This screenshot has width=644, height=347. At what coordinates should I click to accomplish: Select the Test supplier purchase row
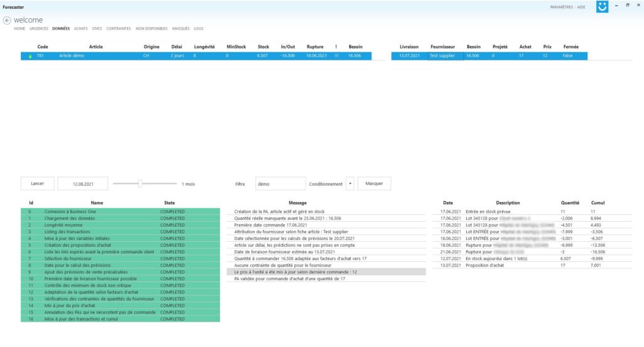coord(489,56)
